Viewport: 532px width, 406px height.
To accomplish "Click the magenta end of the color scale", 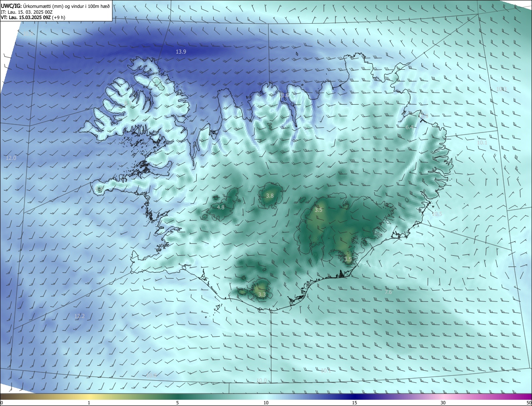I will tap(526, 396).
